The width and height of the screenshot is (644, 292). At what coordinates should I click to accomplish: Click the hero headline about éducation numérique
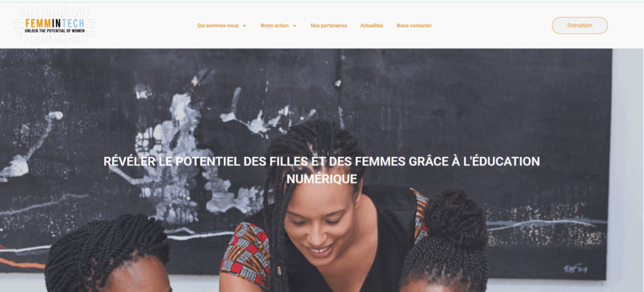321,170
